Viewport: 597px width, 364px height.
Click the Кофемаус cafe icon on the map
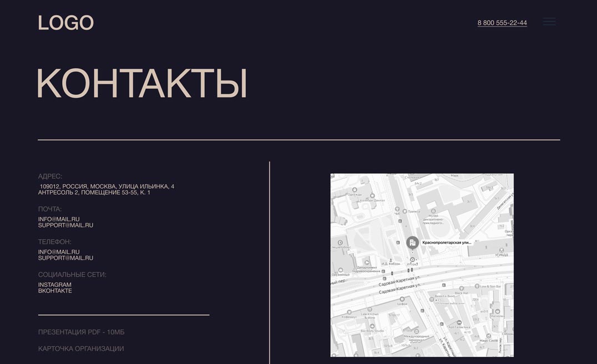(x=349, y=312)
